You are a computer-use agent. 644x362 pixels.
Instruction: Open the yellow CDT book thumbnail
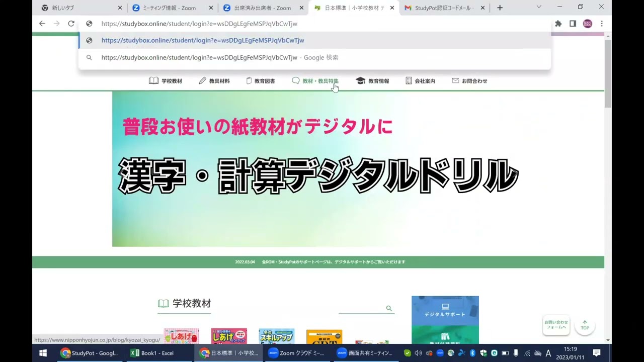324,337
